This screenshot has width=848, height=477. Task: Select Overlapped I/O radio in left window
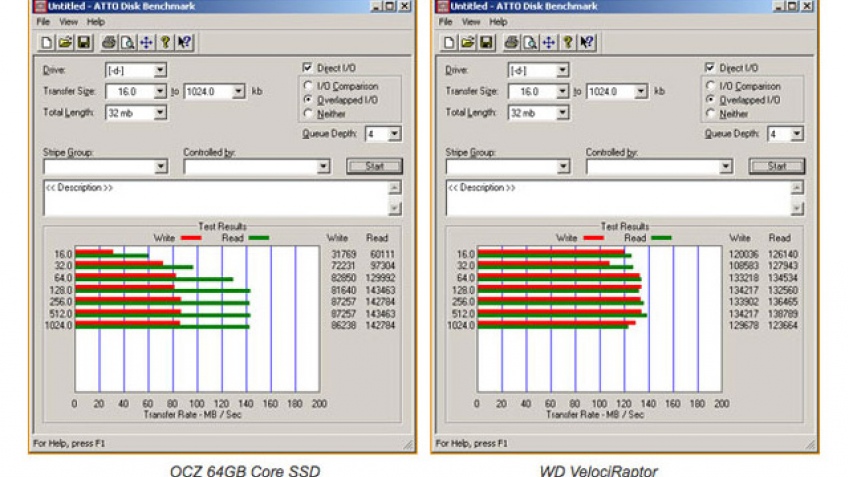308,100
